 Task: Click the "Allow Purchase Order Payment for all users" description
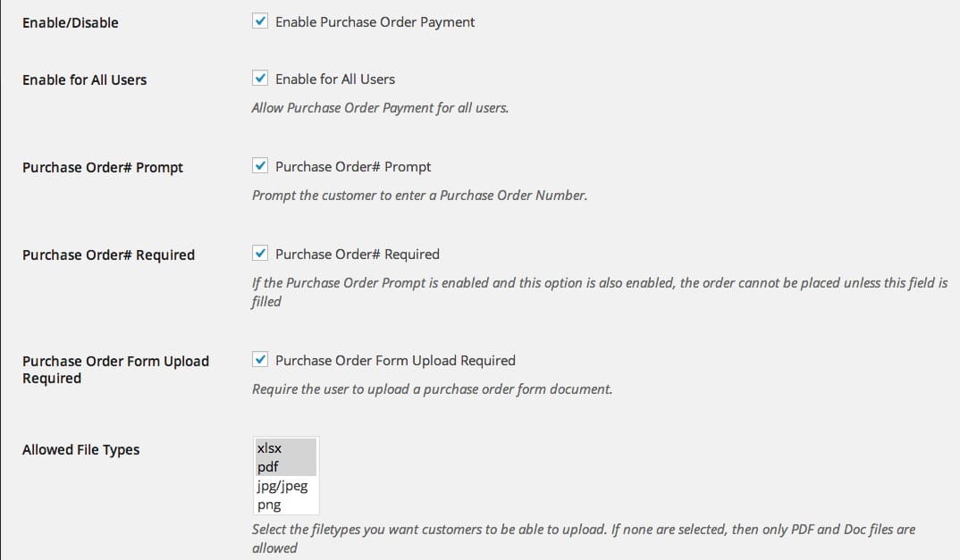[380, 108]
